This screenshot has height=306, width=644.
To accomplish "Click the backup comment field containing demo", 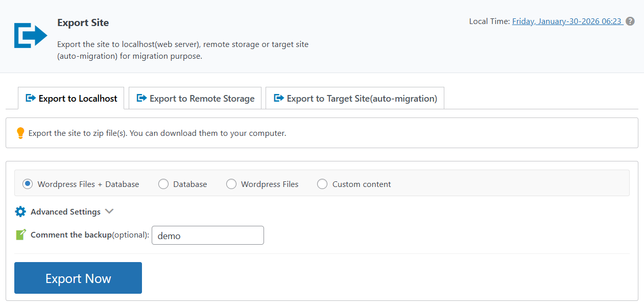I will [208, 236].
